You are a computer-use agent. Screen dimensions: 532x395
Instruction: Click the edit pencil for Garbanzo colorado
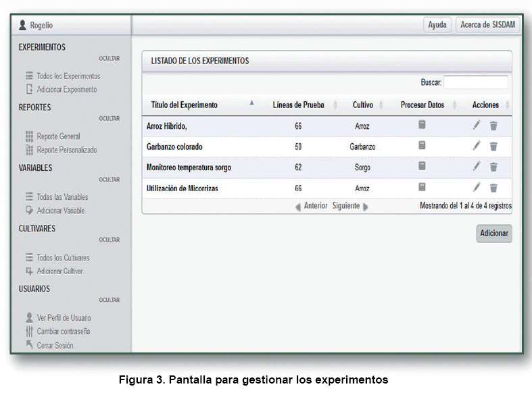pos(477,146)
